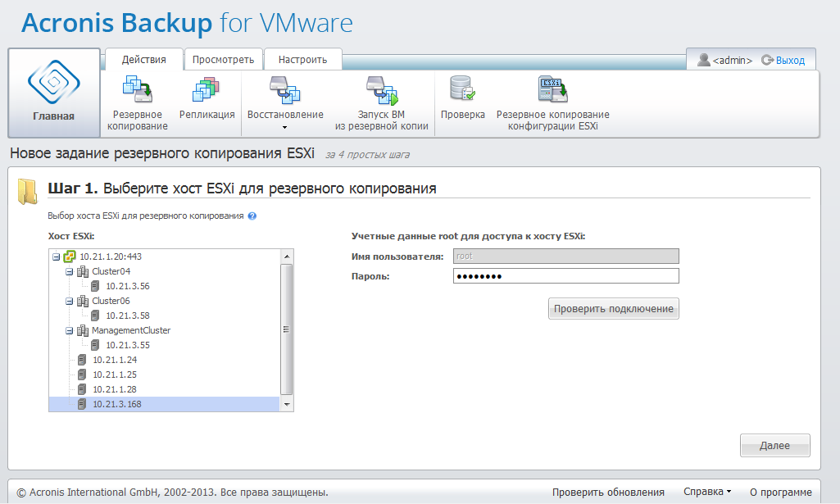Viewport: 840px width, 504px height.
Task: Switch to the Настроить tab
Action: tap(302, 59)
